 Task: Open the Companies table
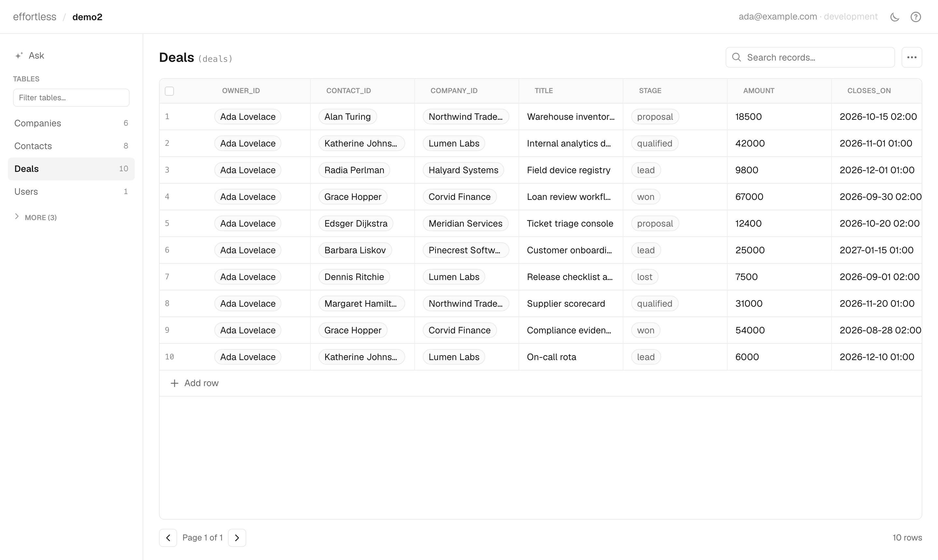coord(71,123)
